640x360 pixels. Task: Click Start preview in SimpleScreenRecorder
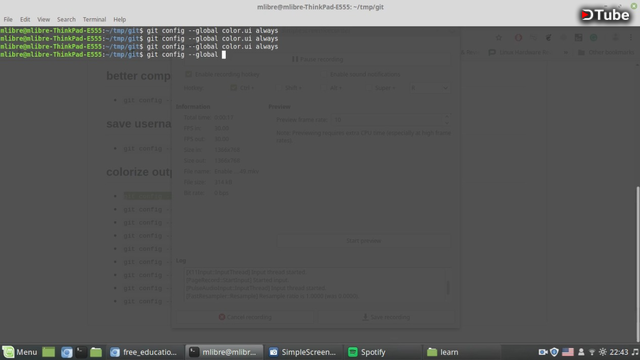click(x=364, y=241)
